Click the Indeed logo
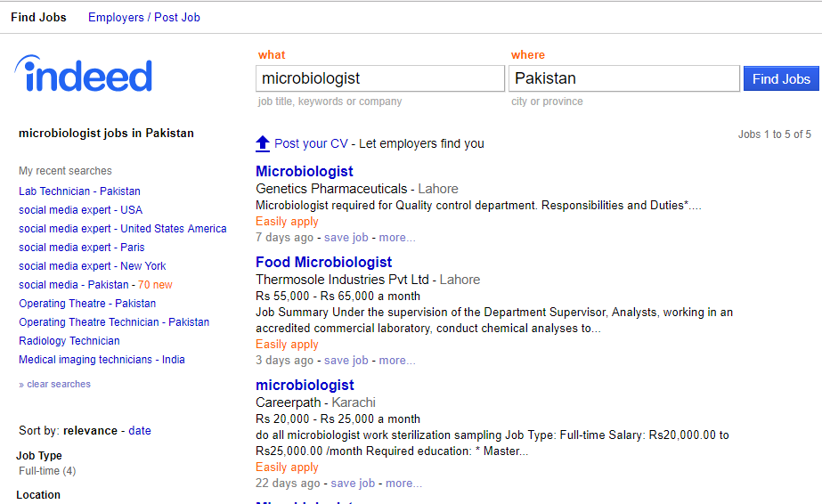This screenshot has height=504, width=822. [x=84, y=75]
